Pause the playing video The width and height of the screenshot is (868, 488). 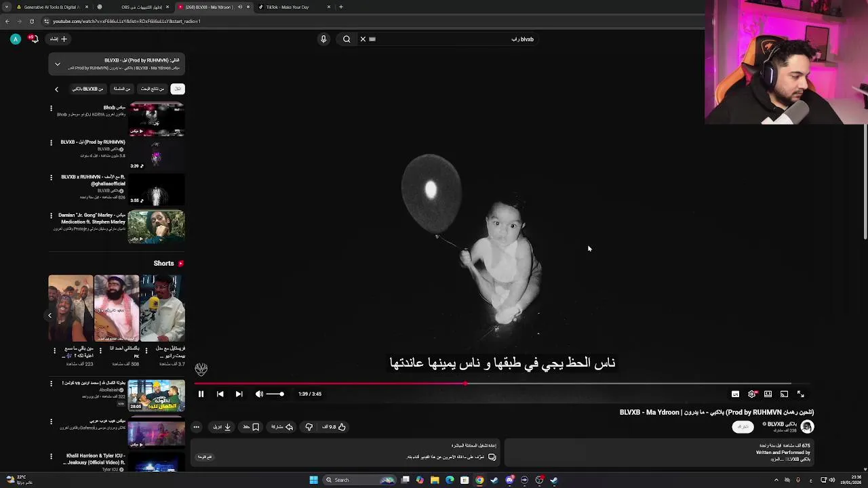click(x=201, y=394)
